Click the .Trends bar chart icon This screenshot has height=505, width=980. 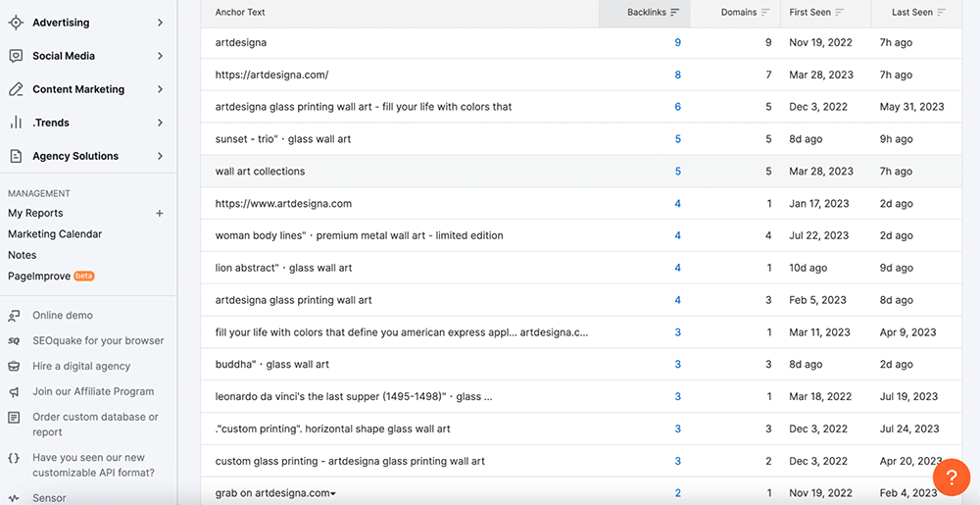(17, 123)
